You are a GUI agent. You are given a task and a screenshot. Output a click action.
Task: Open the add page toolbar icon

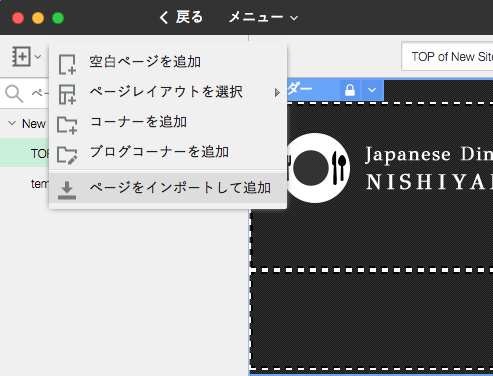click(x=22, y=56)
